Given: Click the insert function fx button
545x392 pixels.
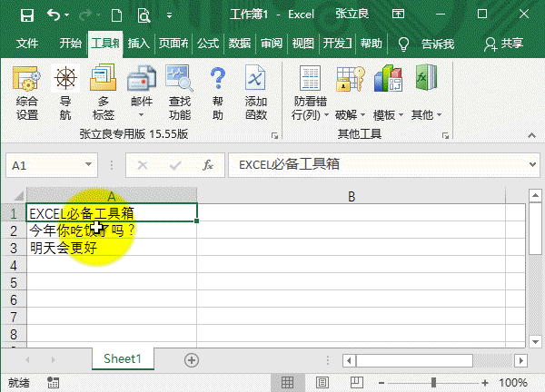Looking at the screenshot, I should (208, 165).
